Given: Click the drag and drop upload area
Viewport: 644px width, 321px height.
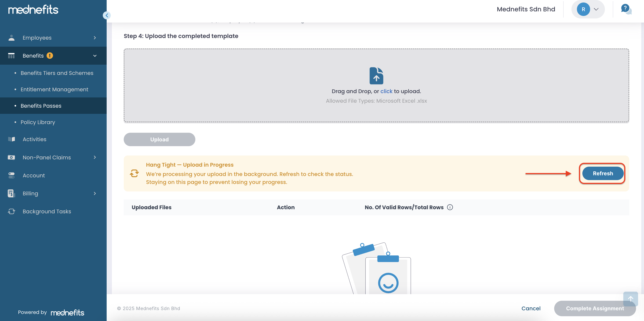Looking at the screenshot, I should click(x=250, y=85).
